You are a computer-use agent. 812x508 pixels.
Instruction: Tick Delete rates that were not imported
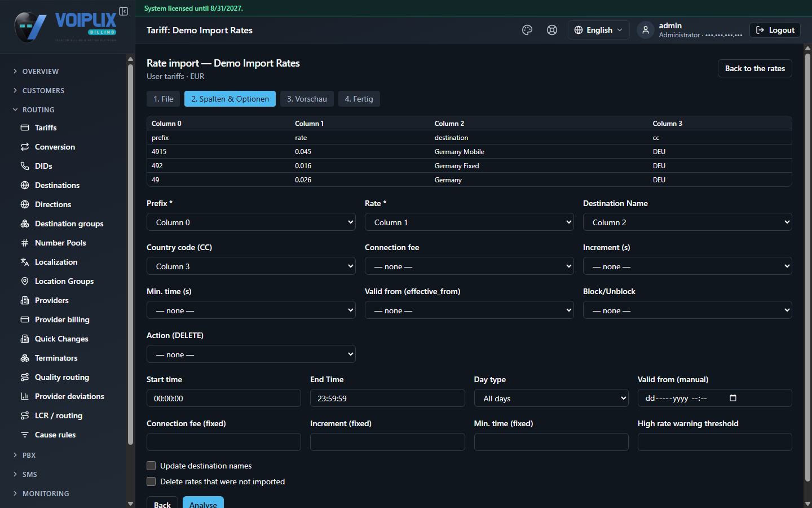click(x=151, y=481)
